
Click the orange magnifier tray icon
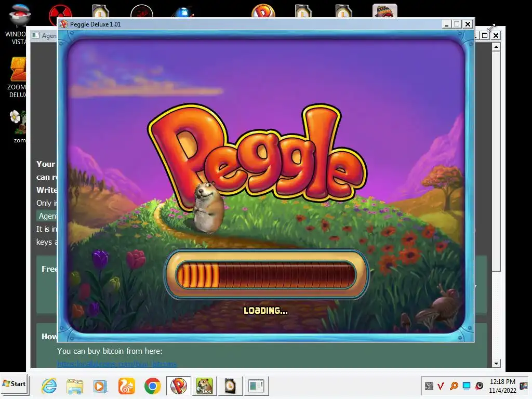[x=454, y=386]
